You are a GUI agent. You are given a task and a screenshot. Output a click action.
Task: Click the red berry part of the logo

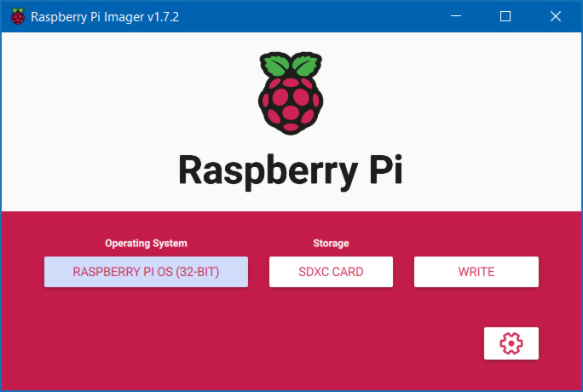(291, 106)
